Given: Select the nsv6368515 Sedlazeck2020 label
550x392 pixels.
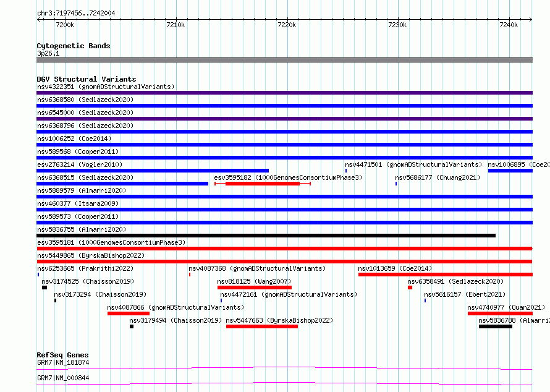Looking at the screenshot, I should (x=85, y=177).
